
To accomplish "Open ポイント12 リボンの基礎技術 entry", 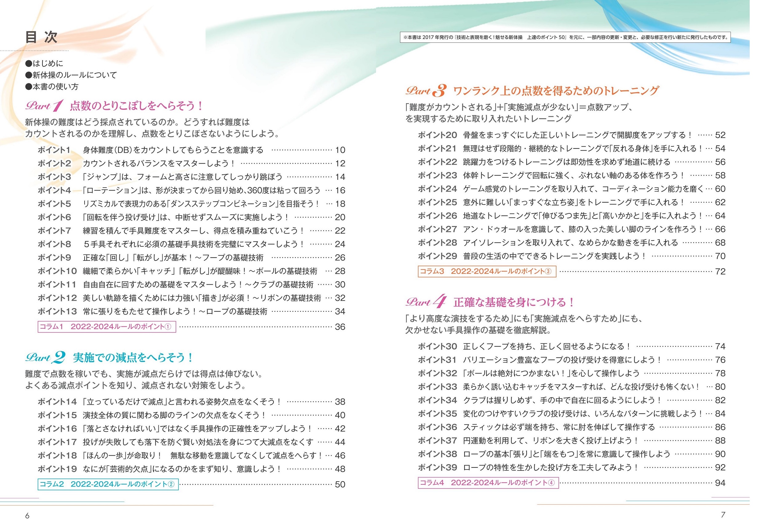I will pos(191,298).
